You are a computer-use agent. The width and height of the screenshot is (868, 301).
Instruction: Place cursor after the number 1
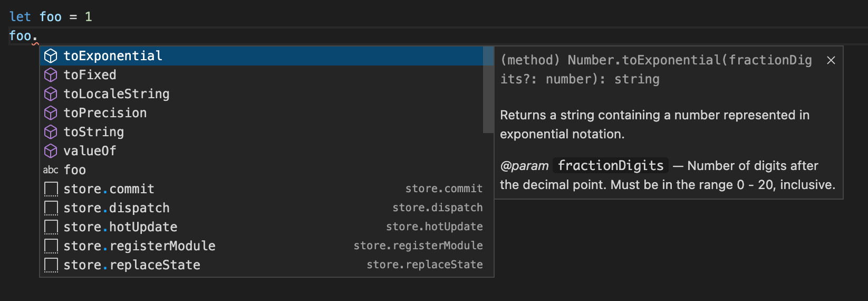coord(93,17)
